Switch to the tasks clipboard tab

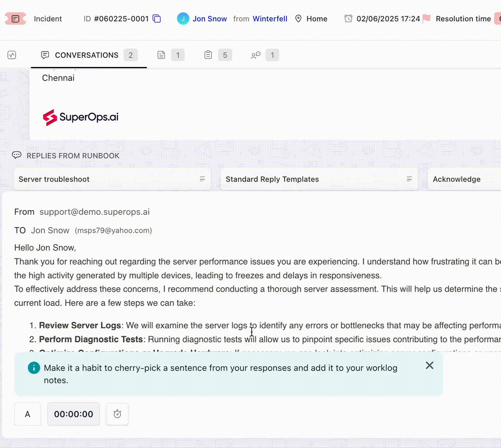(x=208, y=55)
